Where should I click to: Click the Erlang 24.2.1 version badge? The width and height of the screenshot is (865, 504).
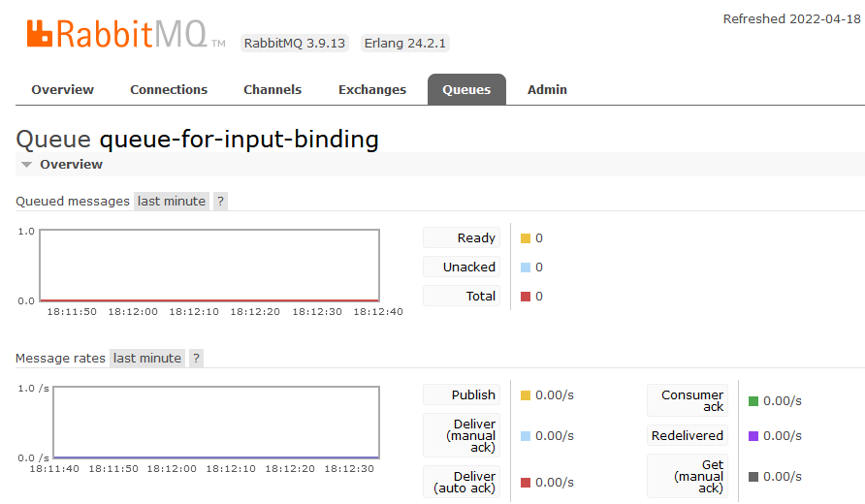(405, 43)
